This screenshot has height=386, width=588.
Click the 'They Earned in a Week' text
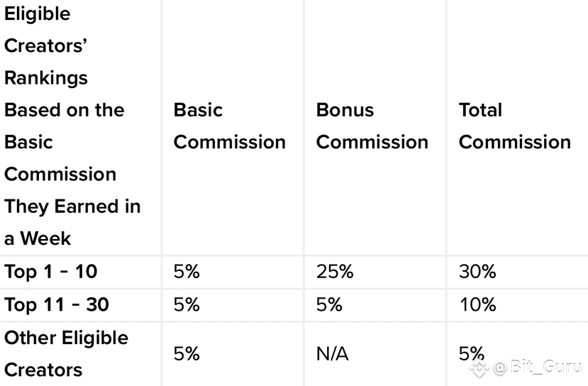click(72, 223)
